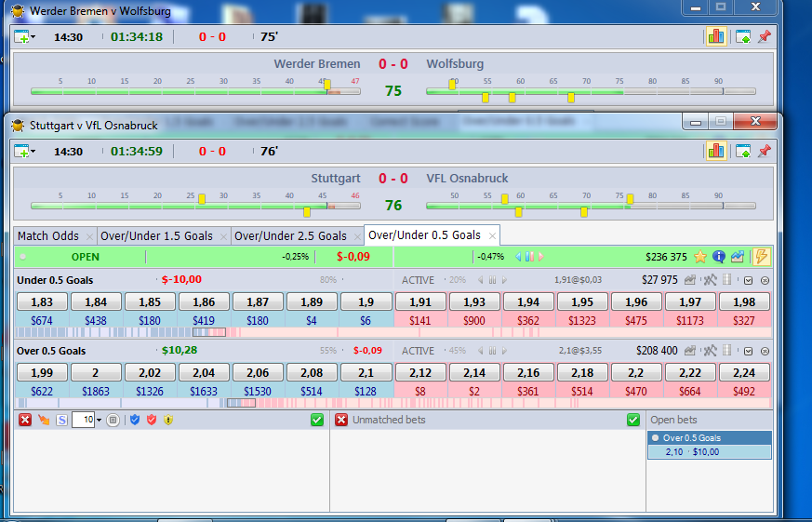Click the 2,12 lay price button
812x522 pixels.
click(420, 373)
